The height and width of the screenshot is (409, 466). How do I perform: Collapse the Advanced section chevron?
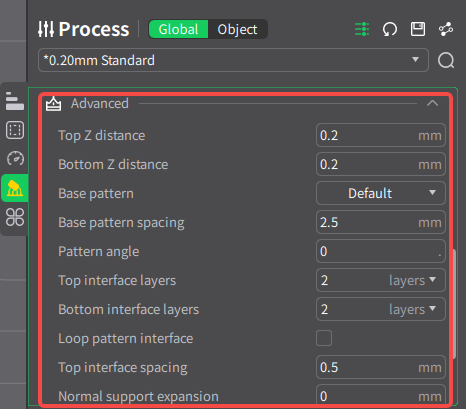432,103
